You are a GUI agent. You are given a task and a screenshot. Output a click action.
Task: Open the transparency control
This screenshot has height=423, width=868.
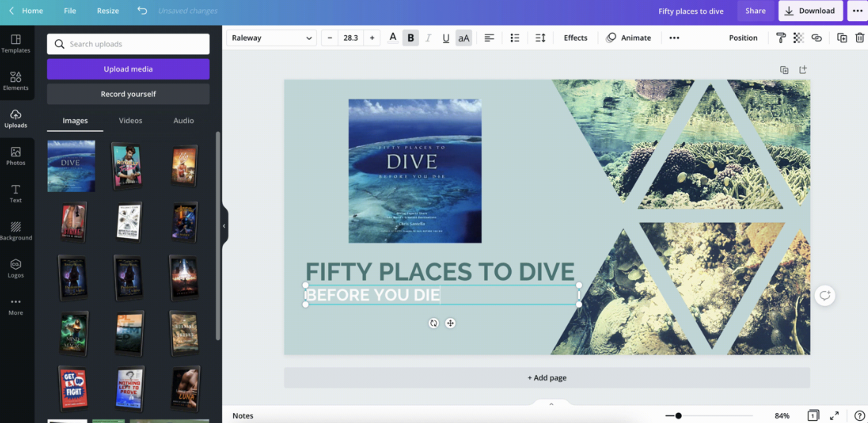798,38
